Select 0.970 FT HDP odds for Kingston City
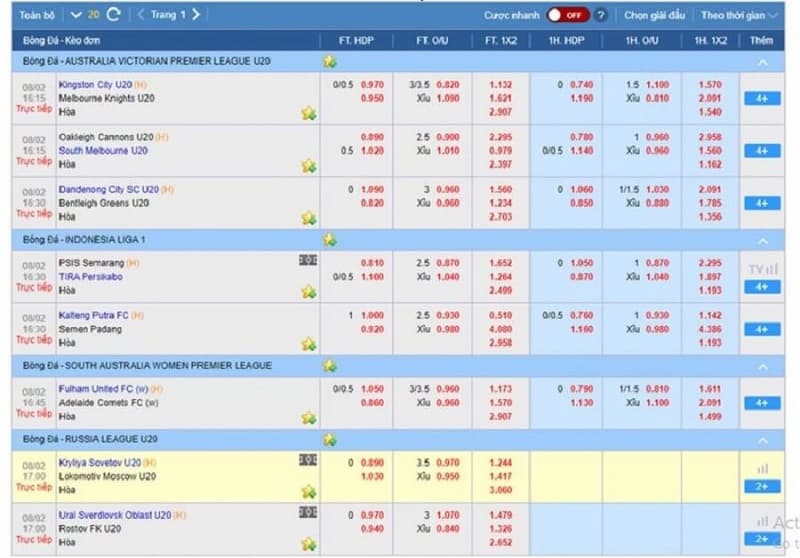The height and width of the screenshot is (558, 800). click(x=372, y=85)
